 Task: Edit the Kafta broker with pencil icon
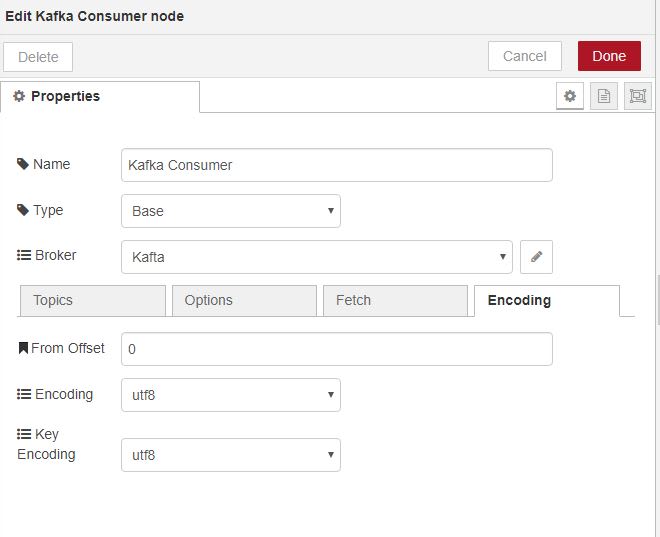(x=536, y=257)
